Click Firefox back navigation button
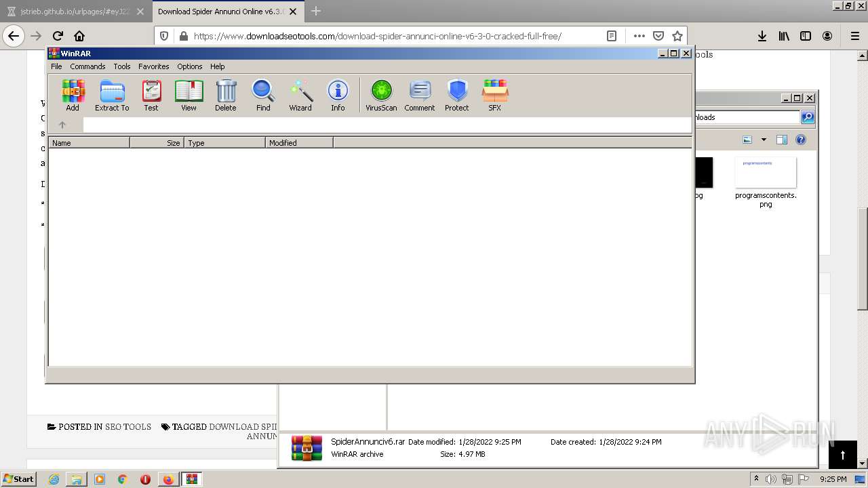Screen dimensions: 868x488 pos(14,36)
